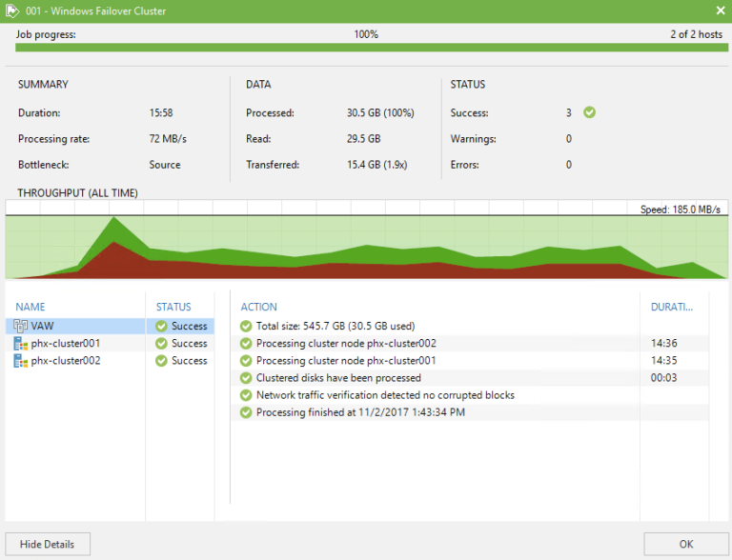732x560 pixels.
Task: Click the ACTION column header
Action: [x=258, y=307]
